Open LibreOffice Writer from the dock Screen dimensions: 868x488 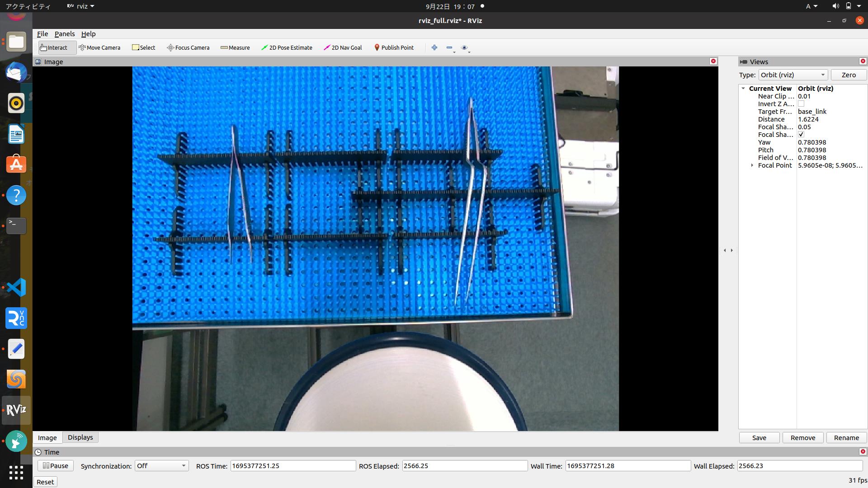click(x=16, y=134)
